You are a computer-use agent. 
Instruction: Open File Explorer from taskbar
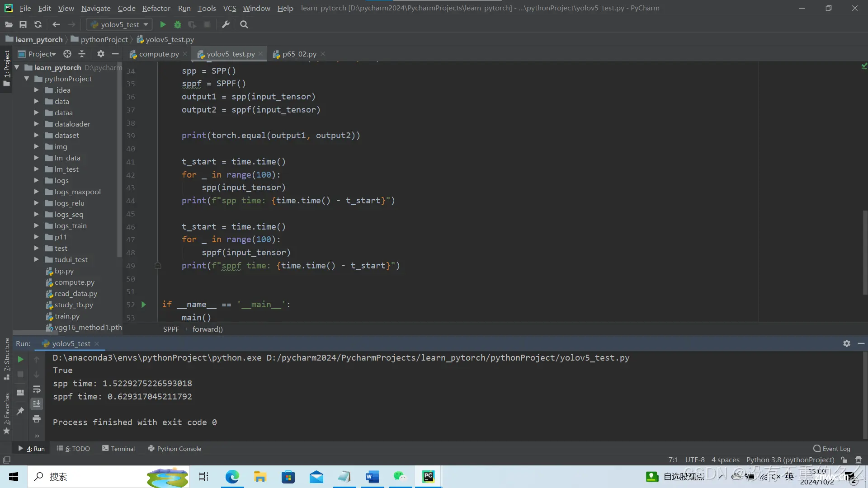click(x=260, y=477)
